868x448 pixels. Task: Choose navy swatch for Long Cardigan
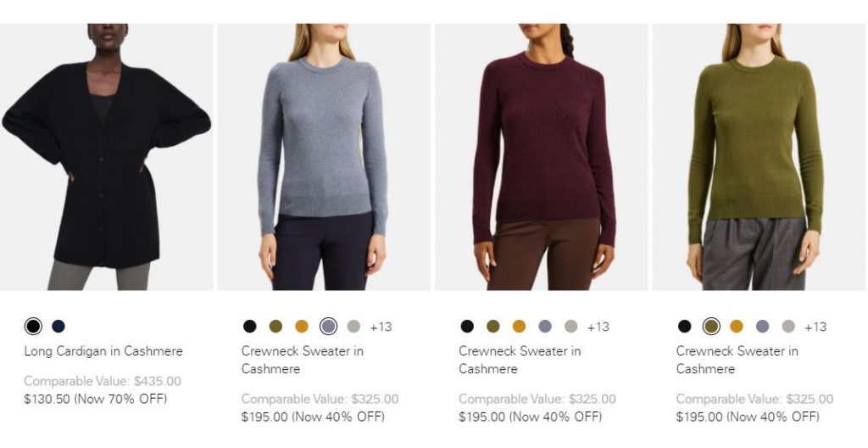[x=58, y=326]
